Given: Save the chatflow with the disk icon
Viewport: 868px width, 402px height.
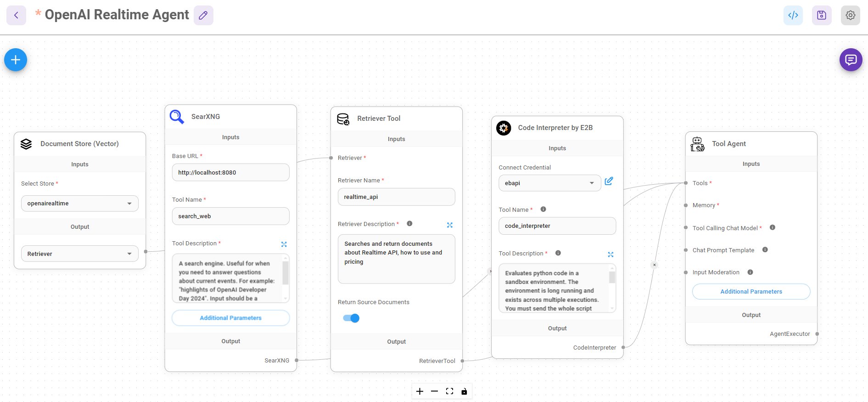Looking at the screenshot, I should tap(822, 15).
